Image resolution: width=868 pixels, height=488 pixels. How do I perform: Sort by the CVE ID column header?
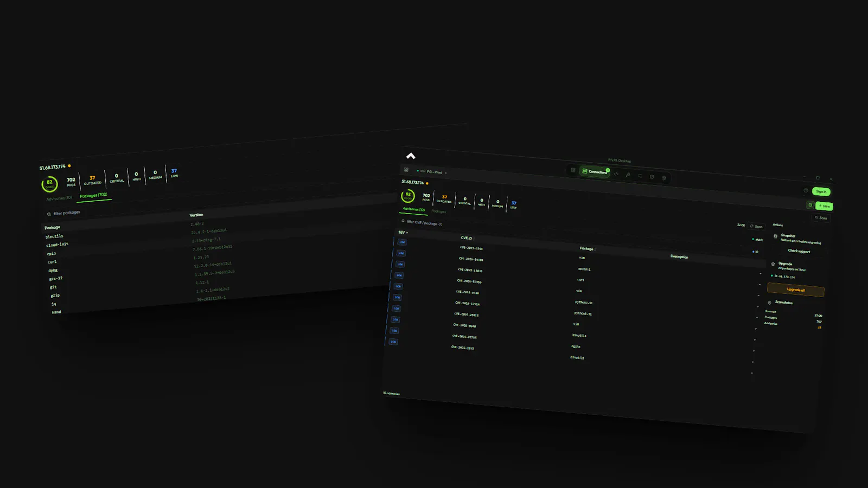pyautogui.click(x=467, y=238)
